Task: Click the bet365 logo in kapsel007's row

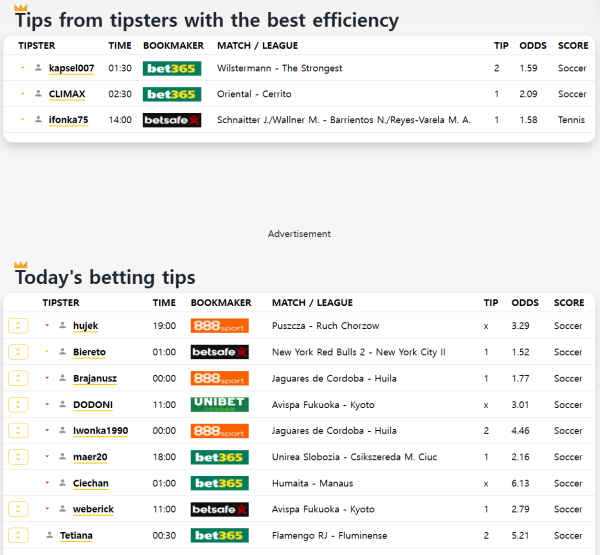Action: click(x=171, y=68)
